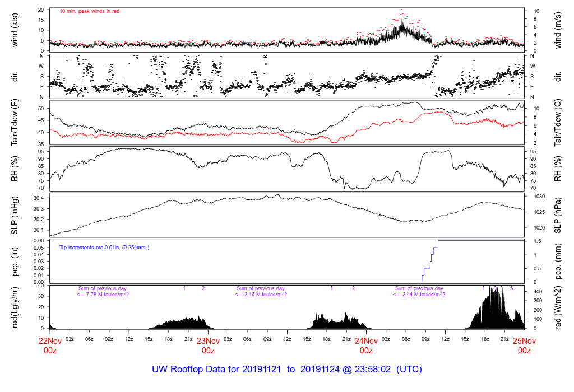This screenshot has height=392, width=574.
Task: Select the 'pcp. (mm)' axis label
Action: (x=558, y=261)
